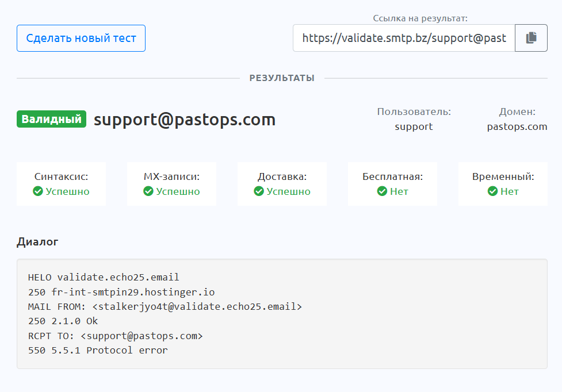Viewport: 562px width, 392px height.
Task: Click the green Валидный badge
Action: [x=51, y=120]
